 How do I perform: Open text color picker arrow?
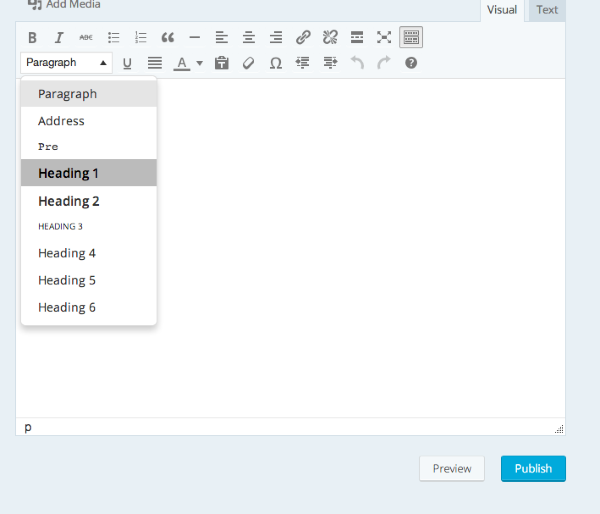pos(199,63)
